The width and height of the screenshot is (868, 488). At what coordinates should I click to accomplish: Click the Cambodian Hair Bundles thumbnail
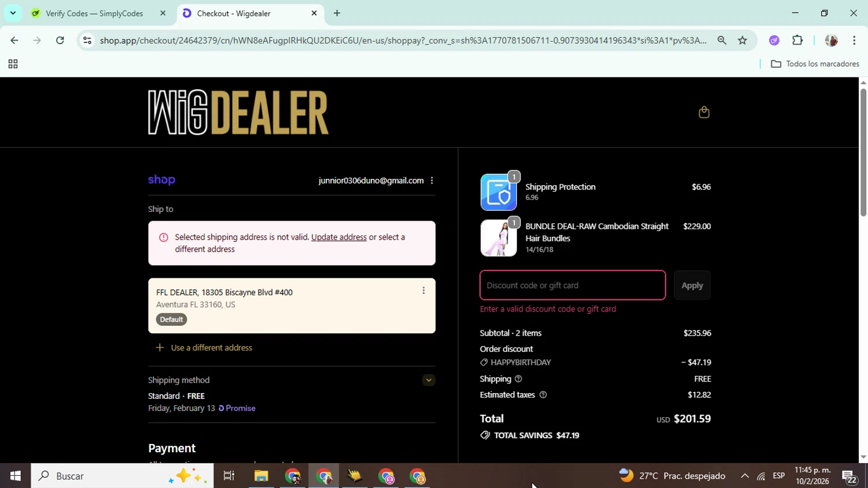[498, 238]
